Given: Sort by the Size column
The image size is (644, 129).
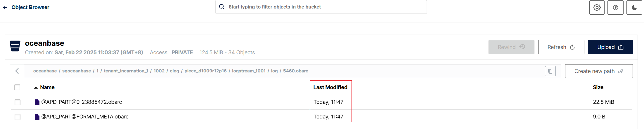Looking at the screenshot, I should 598,87.
